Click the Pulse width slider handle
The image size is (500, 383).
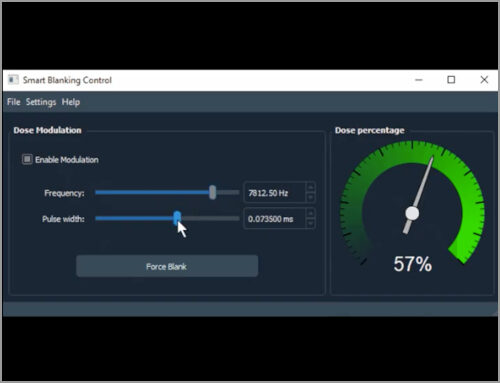point(177,218)
